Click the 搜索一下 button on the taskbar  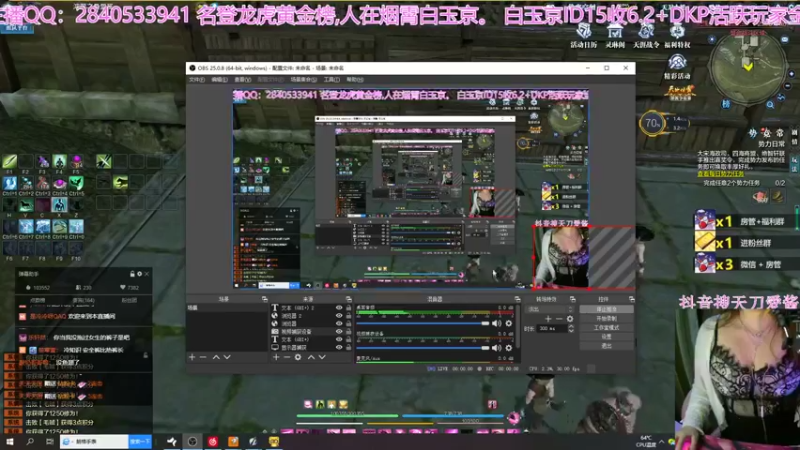tap(140, 441)
